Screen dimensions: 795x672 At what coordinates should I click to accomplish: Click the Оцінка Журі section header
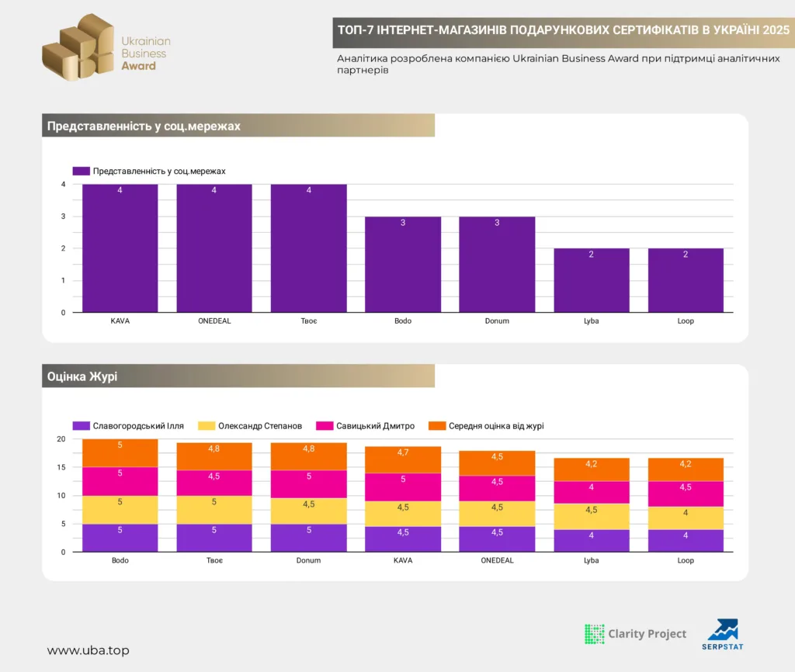click(x=238, y=376)
